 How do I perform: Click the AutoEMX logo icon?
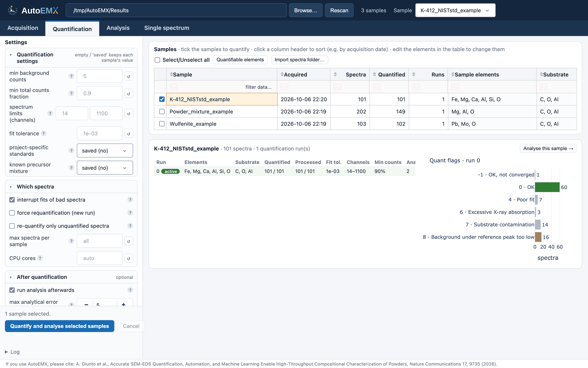[x=12, y=10]
